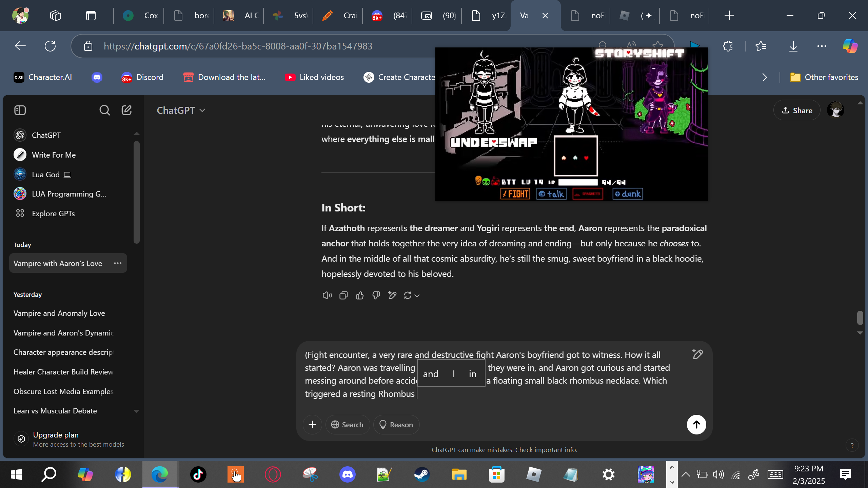Screen dimensions: 868x488
Task: Open canvas edit icon in message box
Action: coord(697,354)
